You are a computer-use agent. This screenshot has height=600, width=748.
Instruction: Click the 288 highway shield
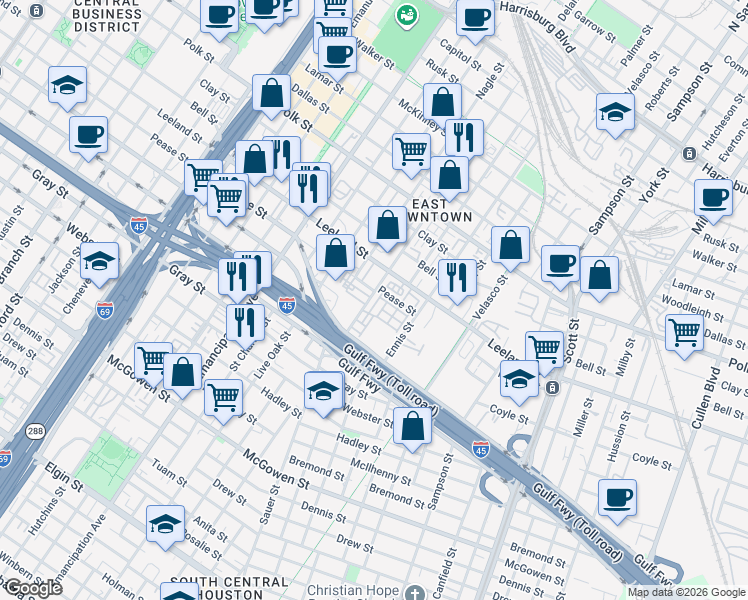[x=35, y=431]
